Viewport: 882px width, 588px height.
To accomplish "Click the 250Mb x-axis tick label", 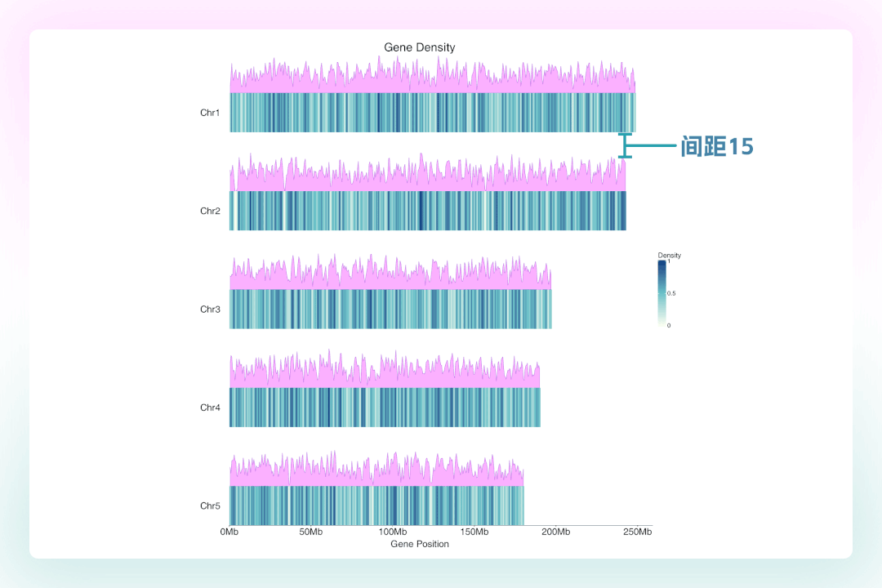I will pos(638,532).
